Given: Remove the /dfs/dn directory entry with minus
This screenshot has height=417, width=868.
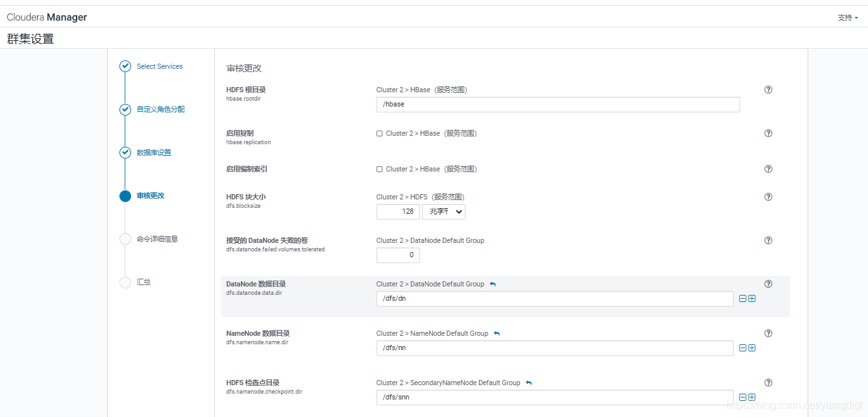Looking at the screenshot, I should pos(743,299).
